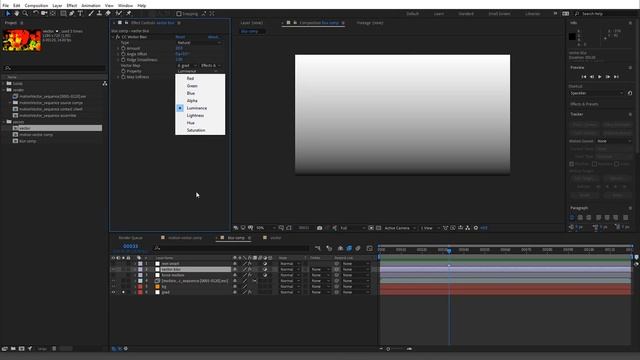
Task: Select the Zoom magnifier tool
Action: point(25,13)
